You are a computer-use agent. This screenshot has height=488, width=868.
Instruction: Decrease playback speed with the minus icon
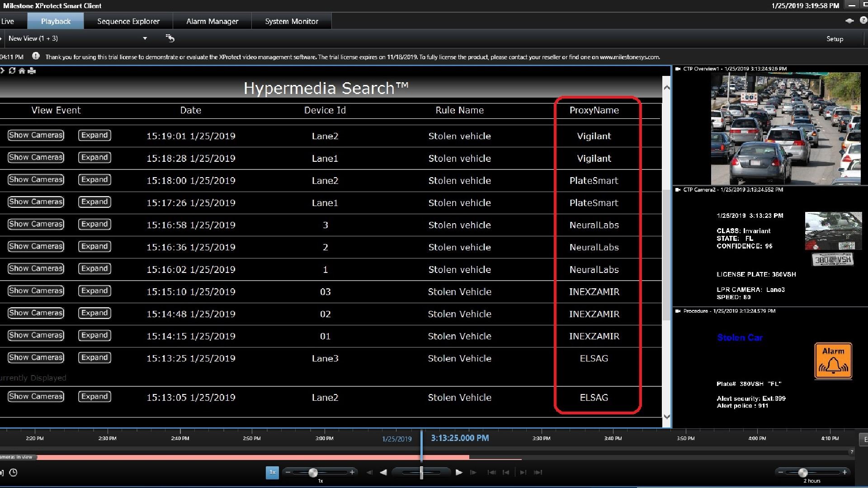click(288, 472)
